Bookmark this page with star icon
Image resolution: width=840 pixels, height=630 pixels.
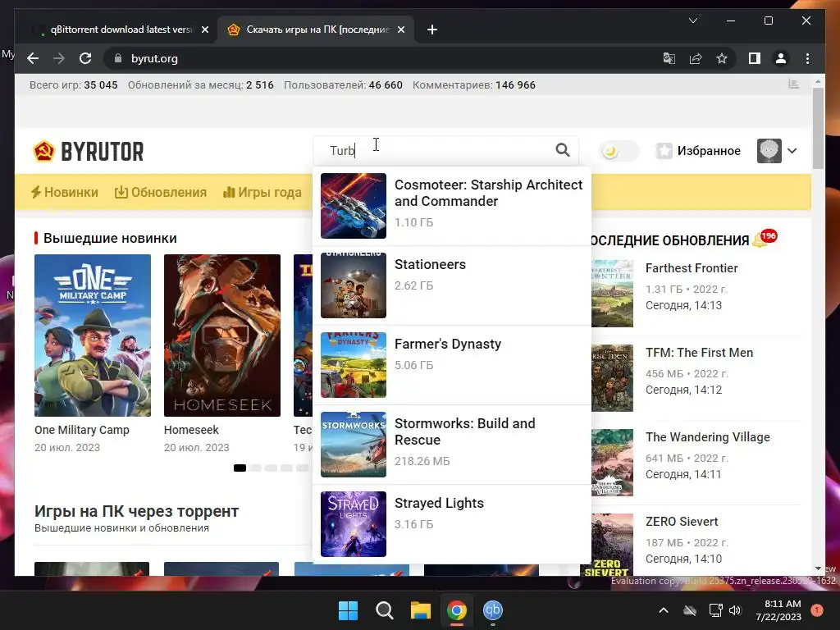tap(722, 58)
